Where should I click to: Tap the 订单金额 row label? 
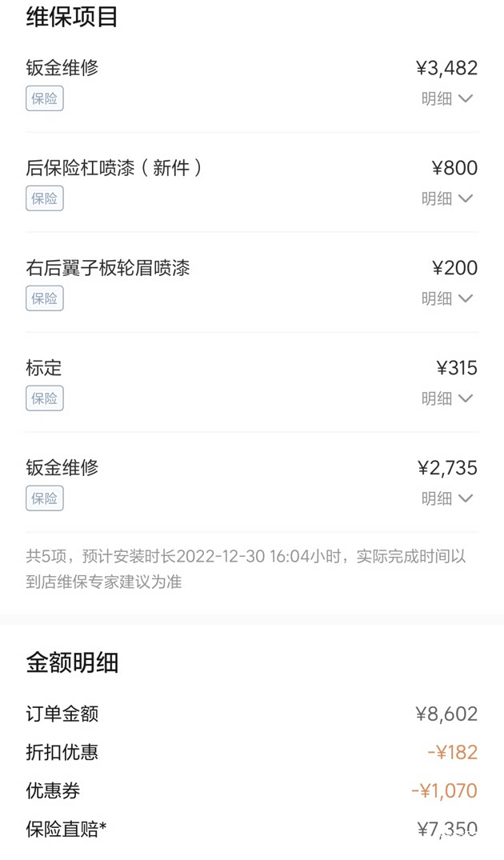[62, 714]
